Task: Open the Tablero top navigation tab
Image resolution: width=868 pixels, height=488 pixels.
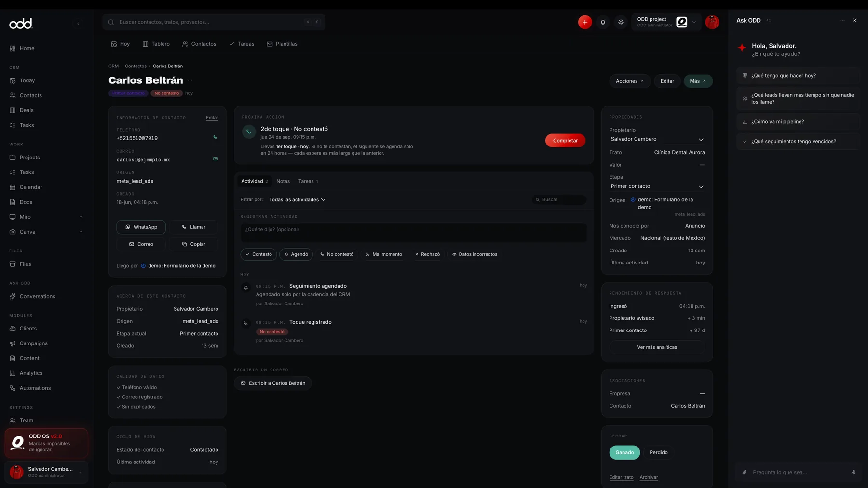Action: point(156,44)
